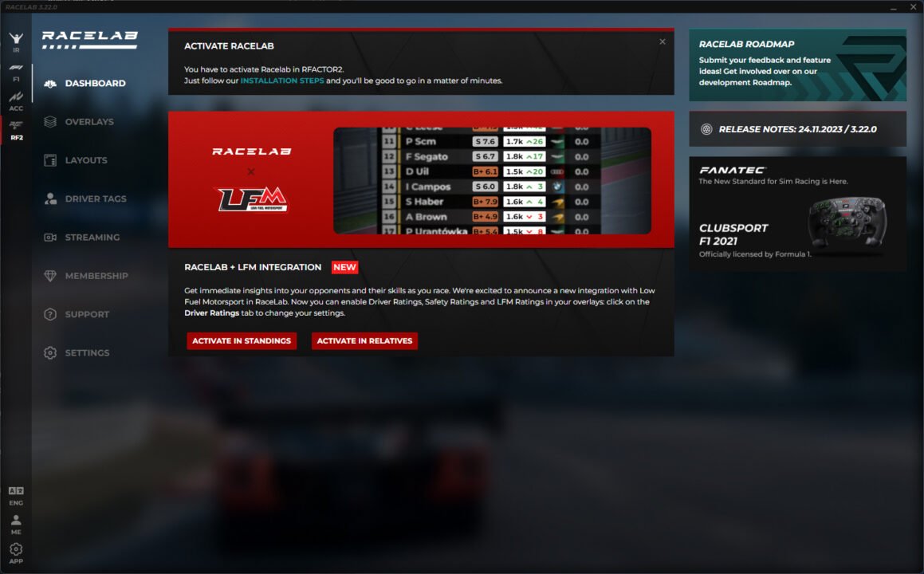Open Release Notes 24.11.2023 / 3.22.0
924x574 pixels.
(797, 129)
